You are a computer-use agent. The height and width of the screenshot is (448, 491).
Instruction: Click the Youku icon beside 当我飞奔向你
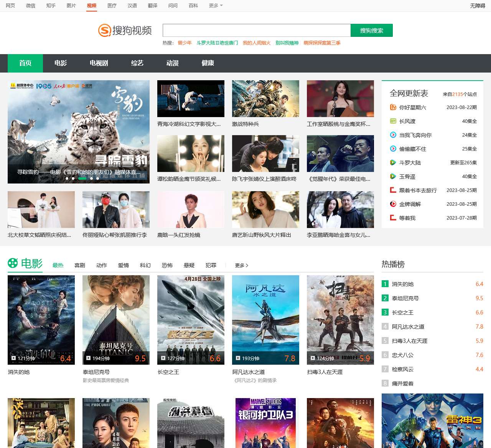pyautogui.click(x=393, y=135)
